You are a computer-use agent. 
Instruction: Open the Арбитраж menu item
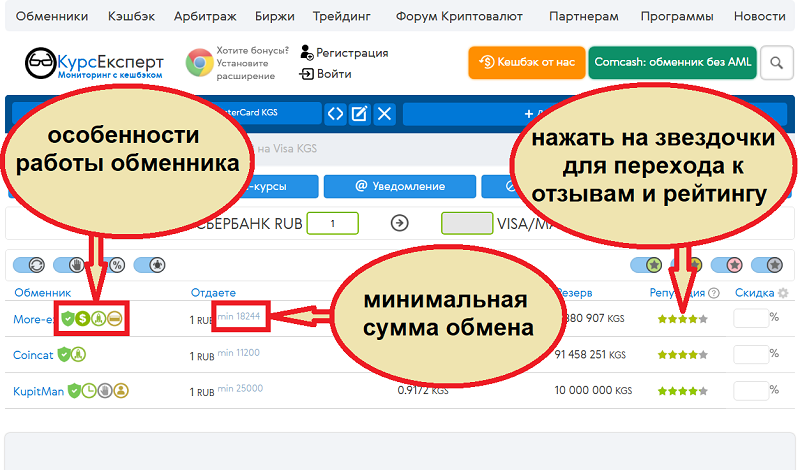tap(205, 16)
